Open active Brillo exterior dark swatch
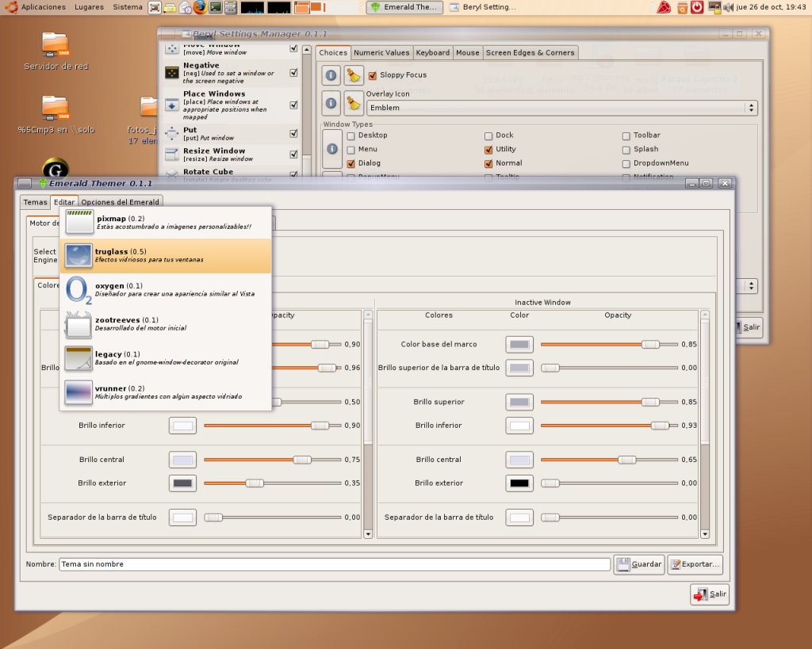 tap(182, 483)
